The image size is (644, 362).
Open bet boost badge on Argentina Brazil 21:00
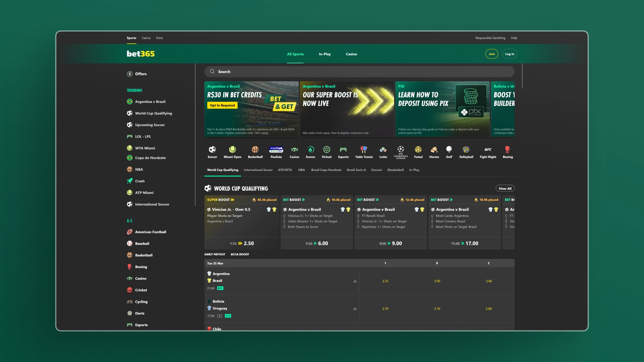tap(220, 288)
